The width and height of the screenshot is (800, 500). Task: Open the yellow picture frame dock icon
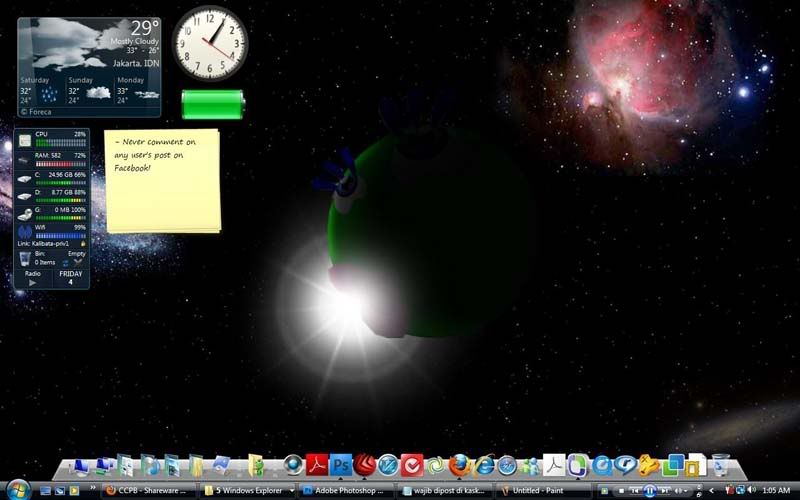click(x=695, y=465)
